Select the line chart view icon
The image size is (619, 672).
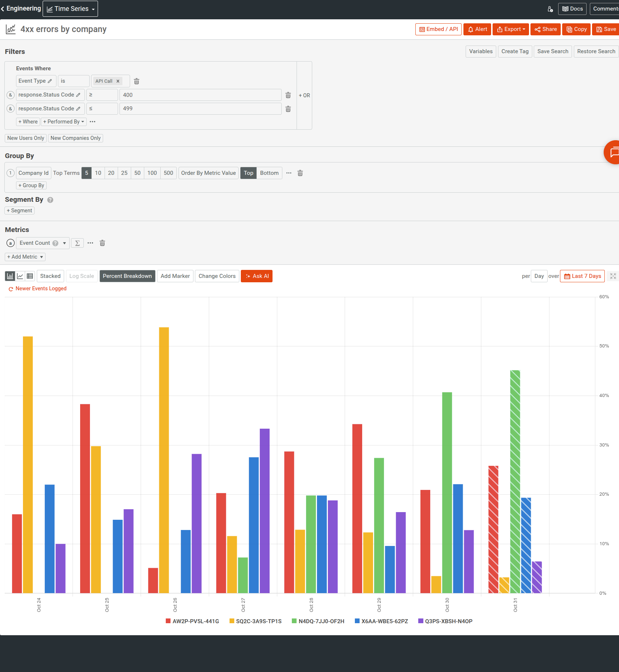(20, 276)
